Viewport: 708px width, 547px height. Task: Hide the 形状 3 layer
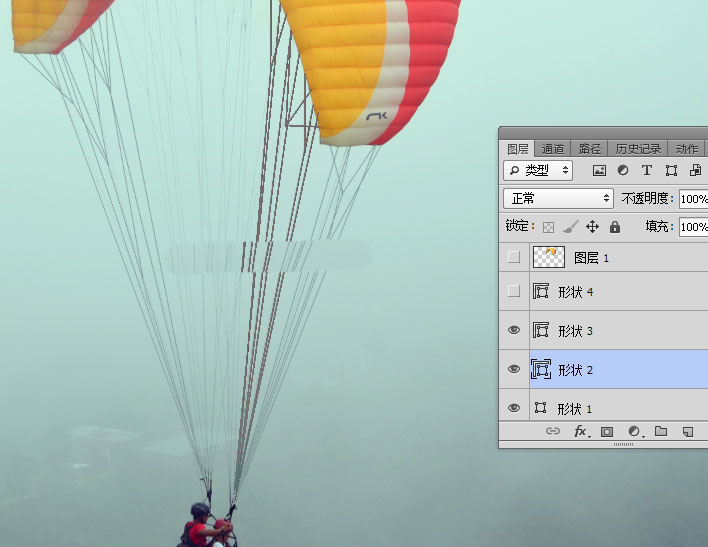click(x=514, y=330)
